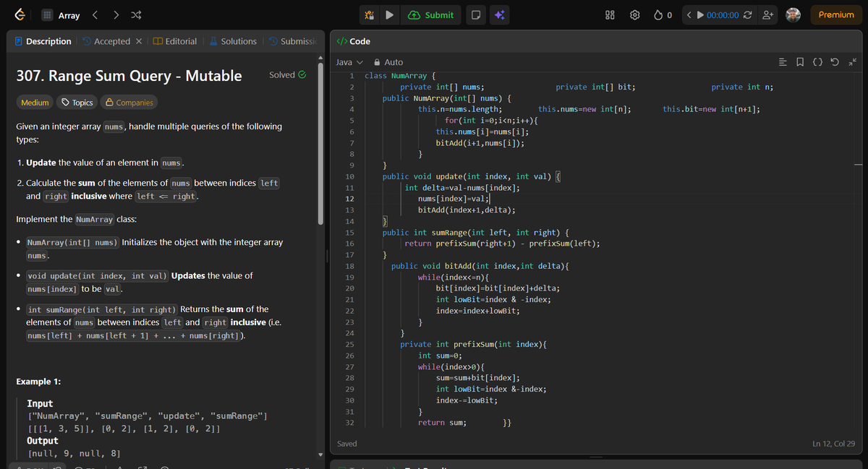Click the Saved status label

coord(347,444)
